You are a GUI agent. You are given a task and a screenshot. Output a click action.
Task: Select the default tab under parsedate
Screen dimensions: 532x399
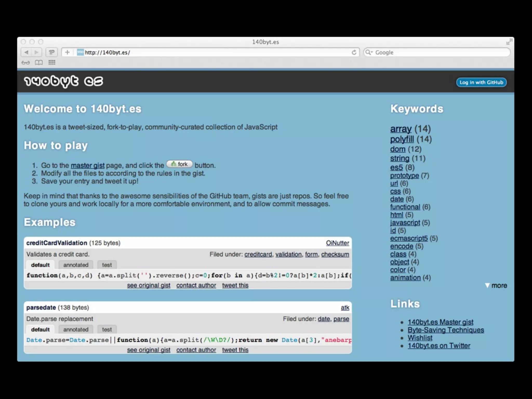40,330
